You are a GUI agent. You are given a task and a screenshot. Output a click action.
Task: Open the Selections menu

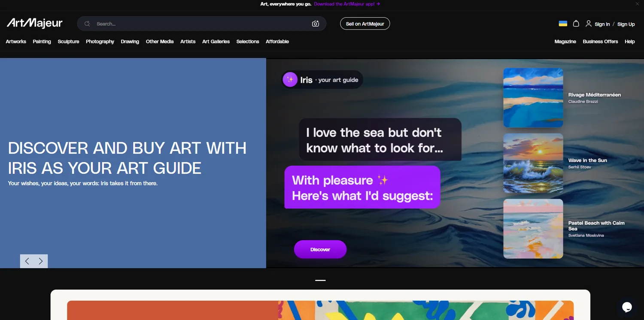pyautogui.click(x=248, y=42)
